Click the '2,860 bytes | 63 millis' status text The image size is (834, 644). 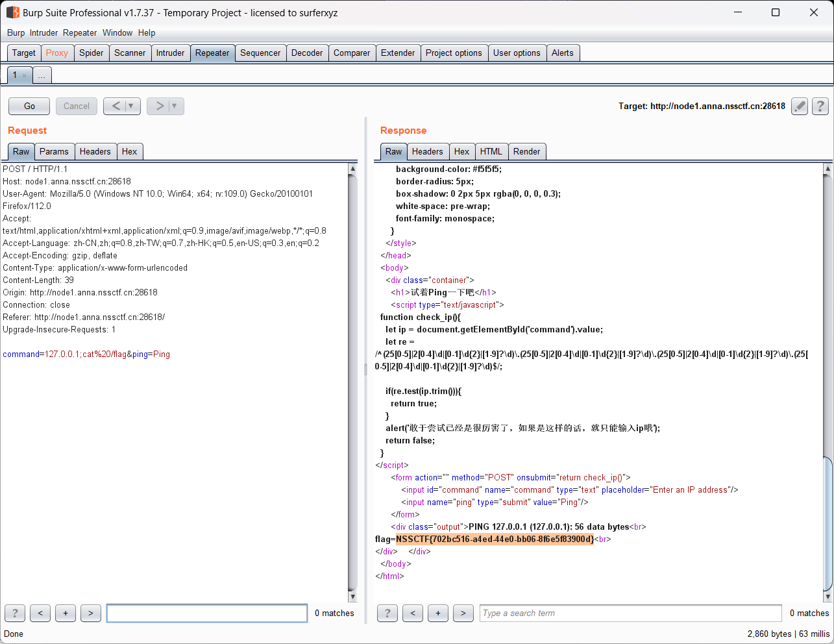788,634
